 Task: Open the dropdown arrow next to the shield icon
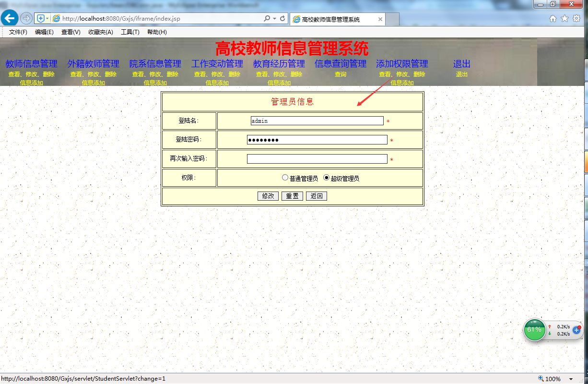click(x=47, y=18)
